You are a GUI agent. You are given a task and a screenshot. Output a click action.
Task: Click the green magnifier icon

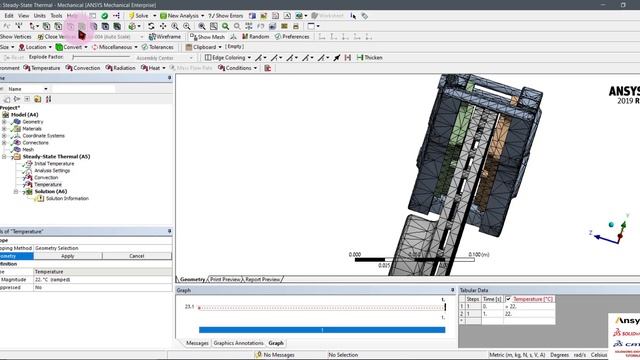click(x=225, y=26)
